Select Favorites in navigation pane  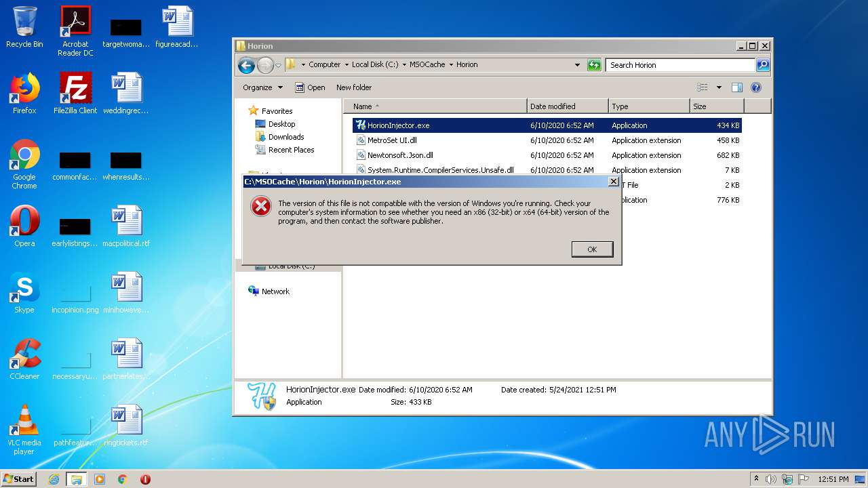[x=270, y=111]
